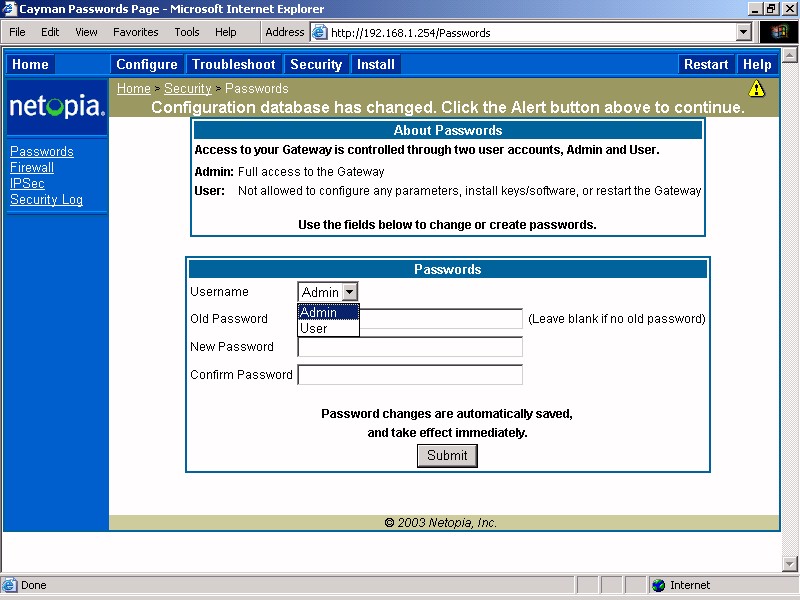
Task: Click the Done status bar text
Action: [34, 585]
